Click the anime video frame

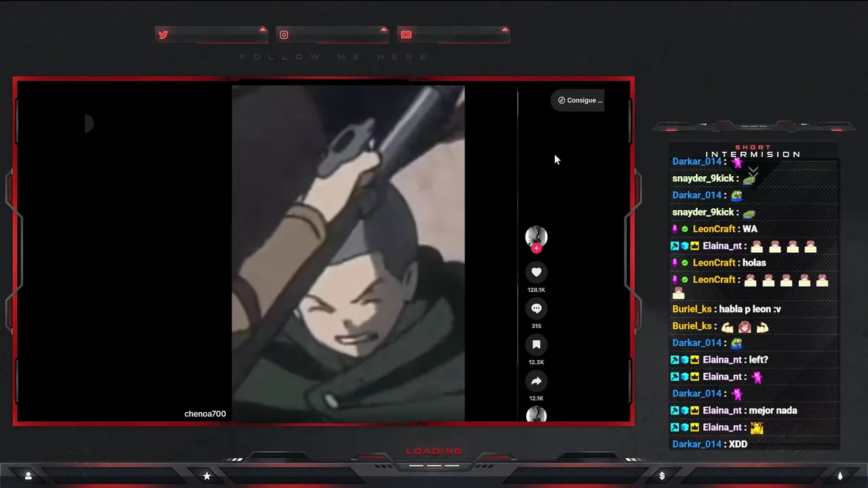(x=348, y=253)
